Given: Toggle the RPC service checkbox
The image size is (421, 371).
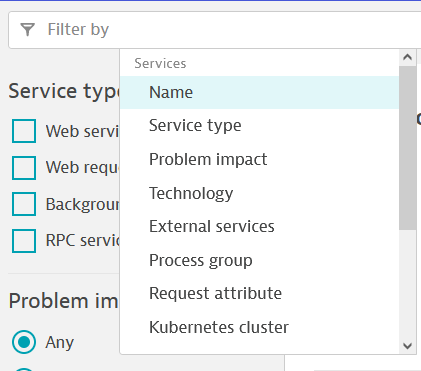Looking at the screenshot, I should tap(24, 241).
